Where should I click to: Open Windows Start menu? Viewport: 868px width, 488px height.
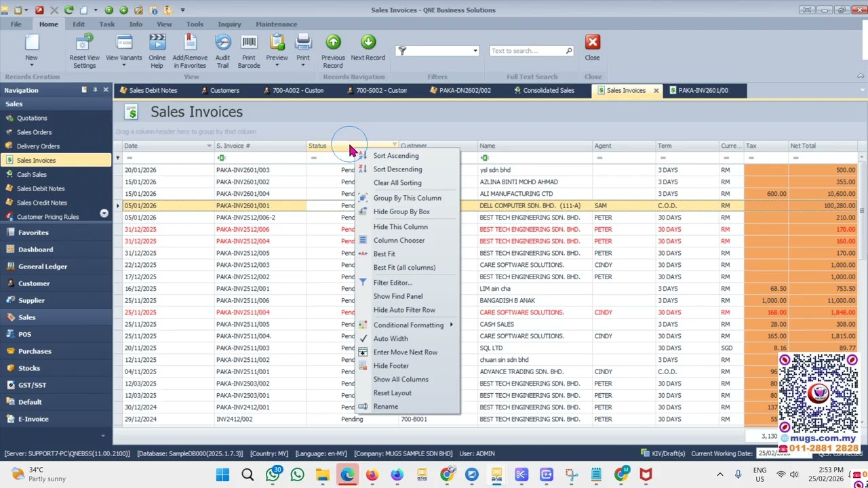pyautogui.click(x=222, y=474)
